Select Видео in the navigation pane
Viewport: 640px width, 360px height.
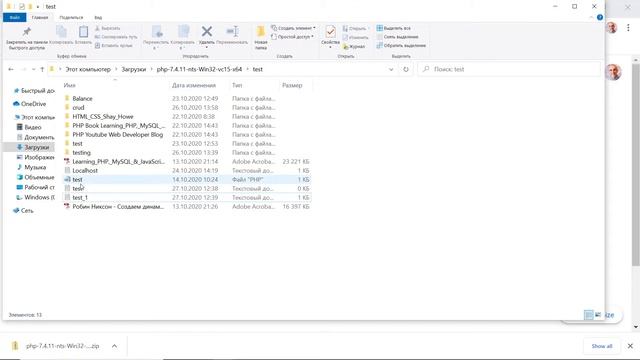coord(29,127)
